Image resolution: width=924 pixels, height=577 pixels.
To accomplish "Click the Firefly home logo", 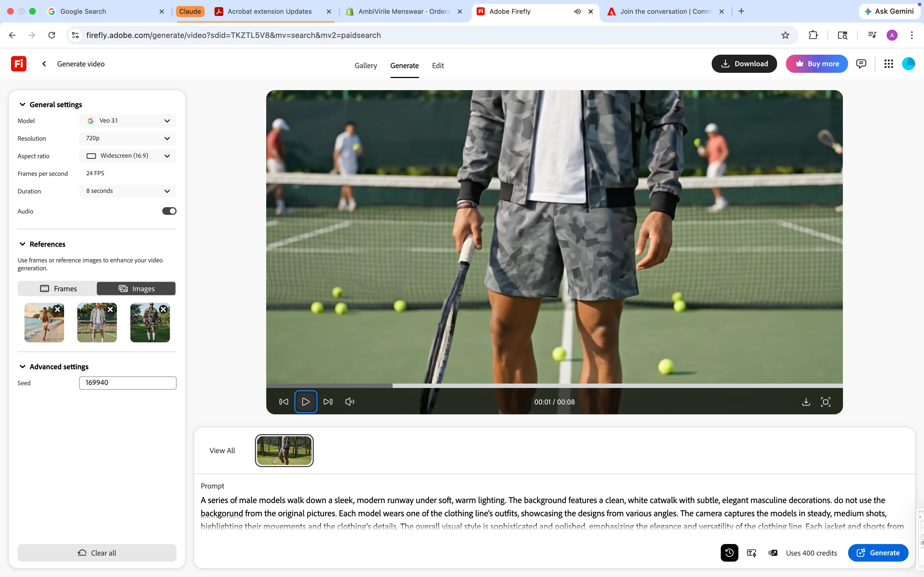I will pos(18,64).
